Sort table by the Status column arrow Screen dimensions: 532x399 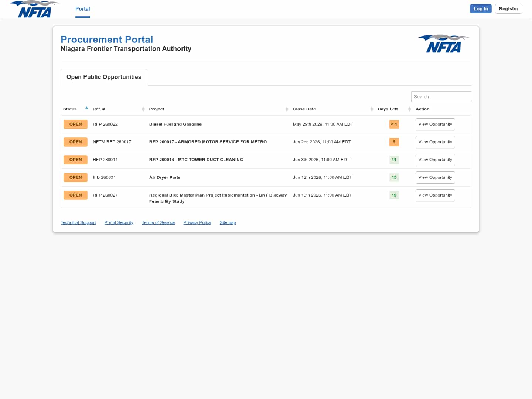(86, 108)
